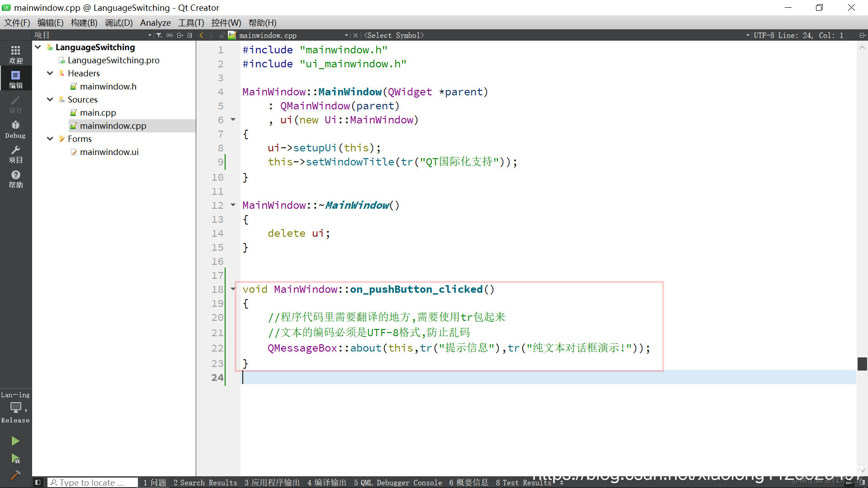This screenshot has height=488, width=868.
Task: Open the kit selector (Release target)
Action: (15, 407)
